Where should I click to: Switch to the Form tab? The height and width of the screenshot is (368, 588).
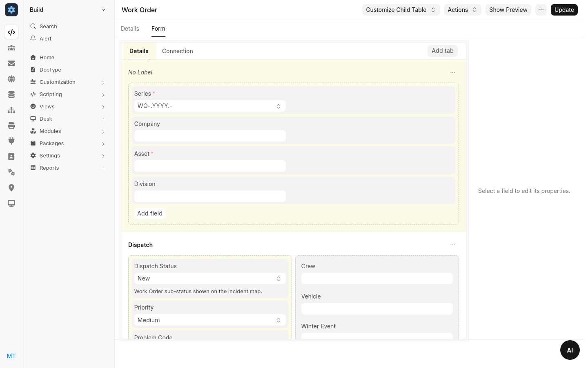pos(158,29)
